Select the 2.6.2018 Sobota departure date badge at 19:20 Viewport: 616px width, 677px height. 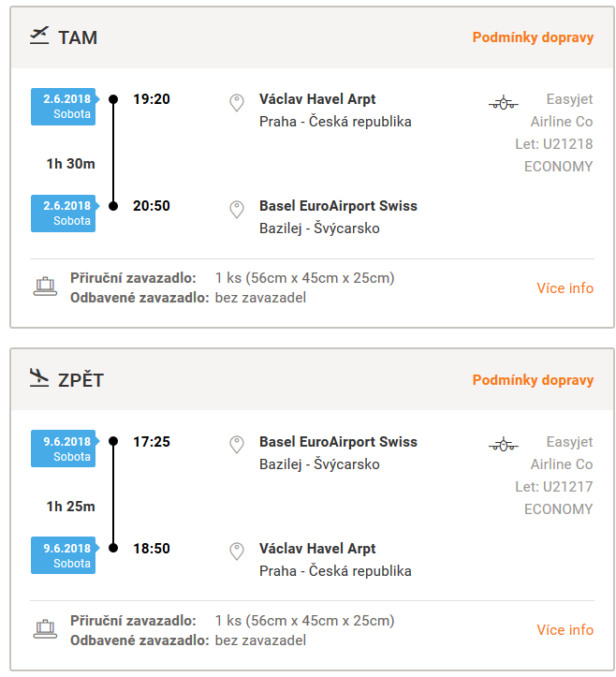point(65,107)
